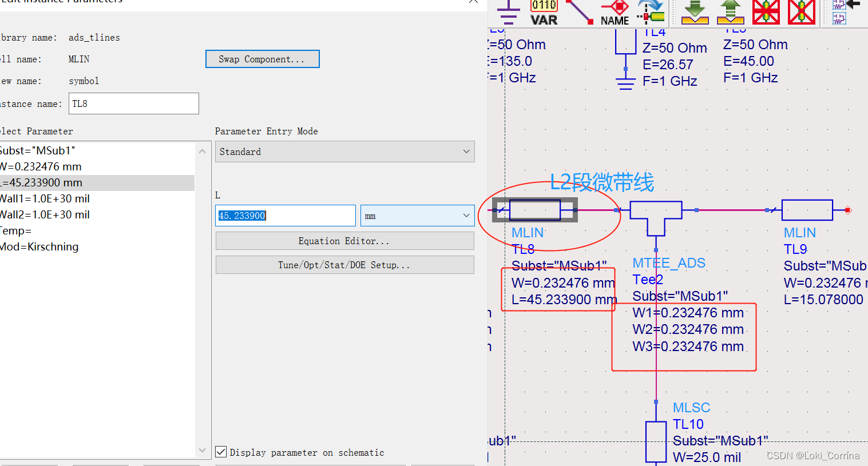Click the E=135.0 parameter text
The image size is (868, 466).
510,61
